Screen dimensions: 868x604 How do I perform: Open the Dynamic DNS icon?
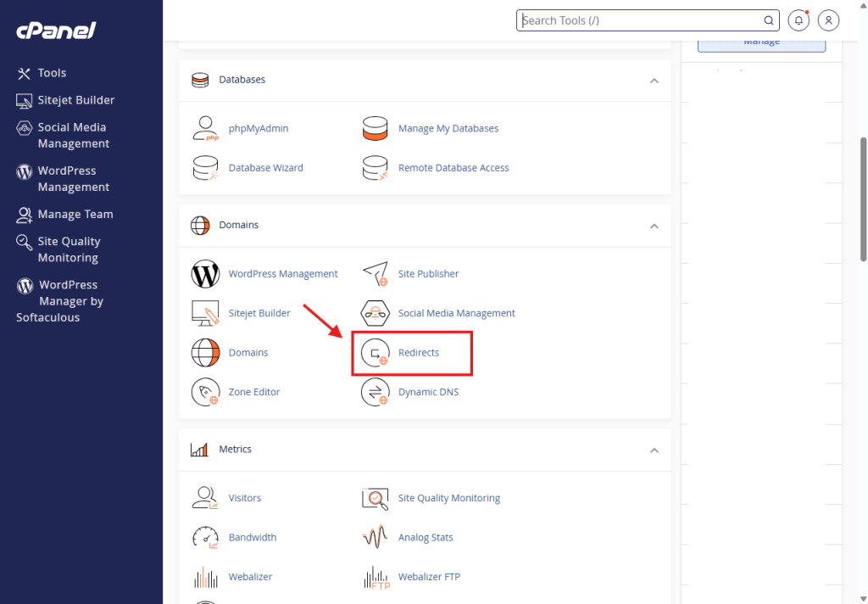click(375, 392)
